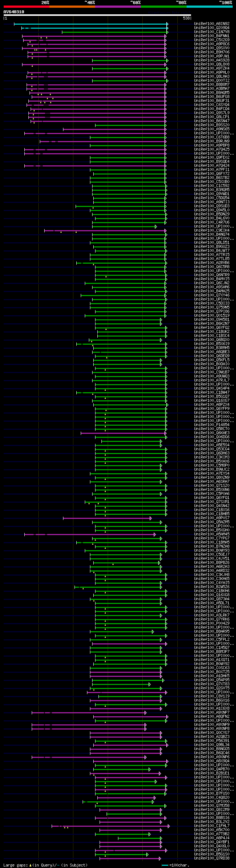
Task: Select the UniRef100_Q945L0 label
Action: click(x=212, y=210)
